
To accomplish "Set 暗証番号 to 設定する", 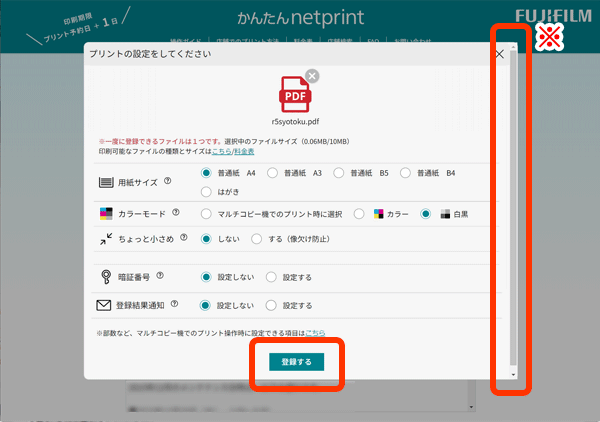I will coord(271,277).
